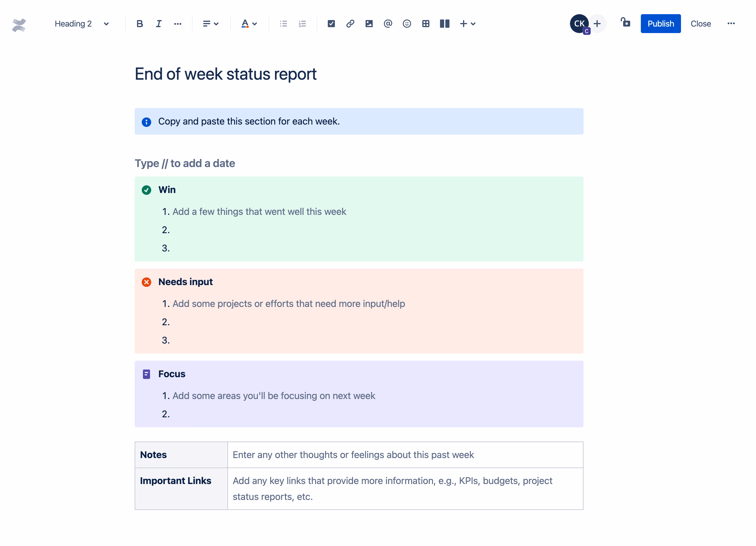The image size is (756, 546).
Task: Add a two-column layout
Action: tap(444, 24)
